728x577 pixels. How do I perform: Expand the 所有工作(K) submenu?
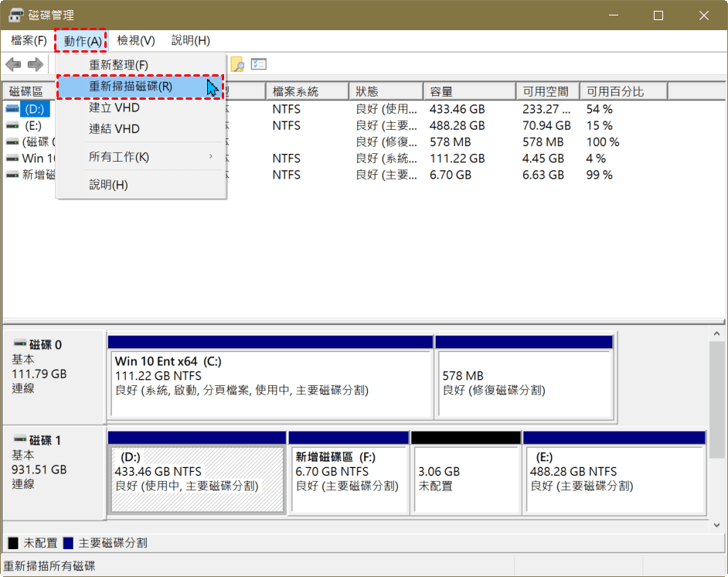click(141, 157)
